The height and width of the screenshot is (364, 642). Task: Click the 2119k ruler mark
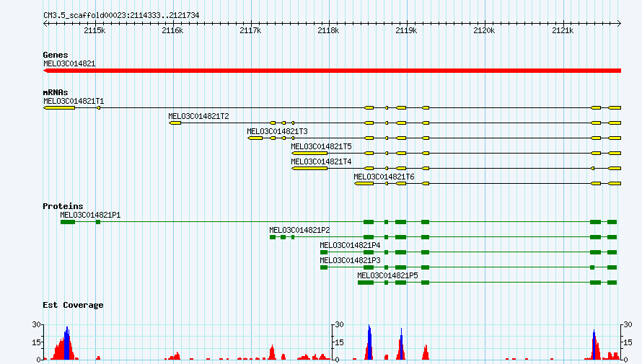pos(406,31)
